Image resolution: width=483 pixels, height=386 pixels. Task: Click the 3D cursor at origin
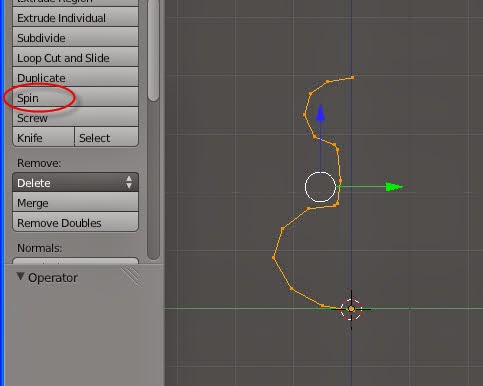coord(351,309)
